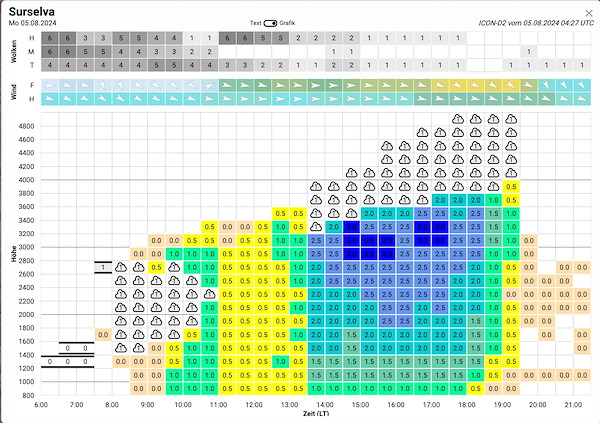
Task: Select last wind arrow in Wind F row
Action: click(x=583, y=86)
